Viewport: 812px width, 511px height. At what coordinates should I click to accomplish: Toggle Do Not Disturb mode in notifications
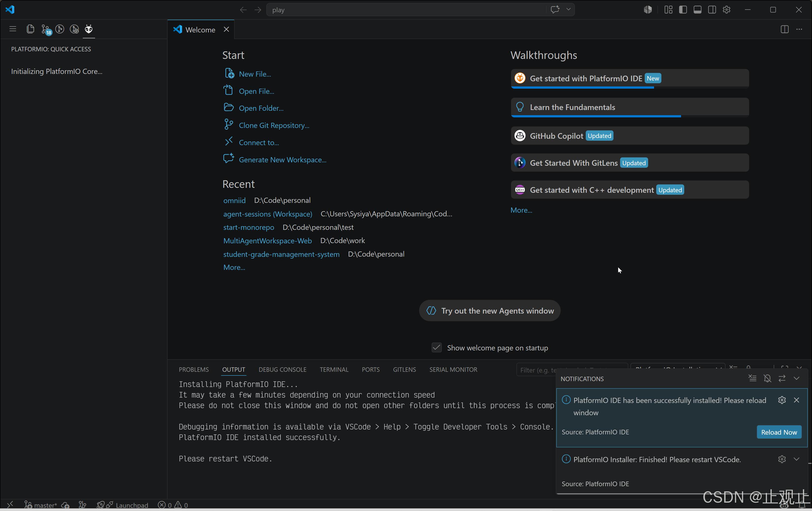(x=768, y=378)
